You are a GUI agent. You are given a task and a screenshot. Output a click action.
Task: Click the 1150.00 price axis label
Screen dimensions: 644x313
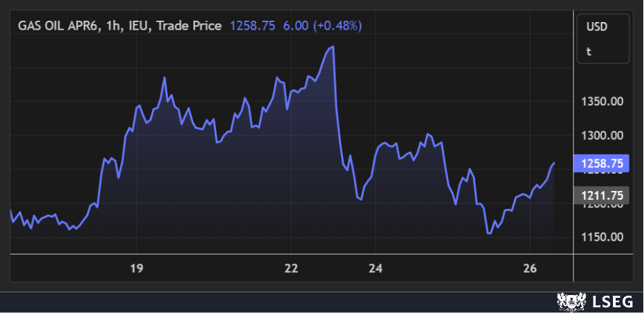(603, 237)
